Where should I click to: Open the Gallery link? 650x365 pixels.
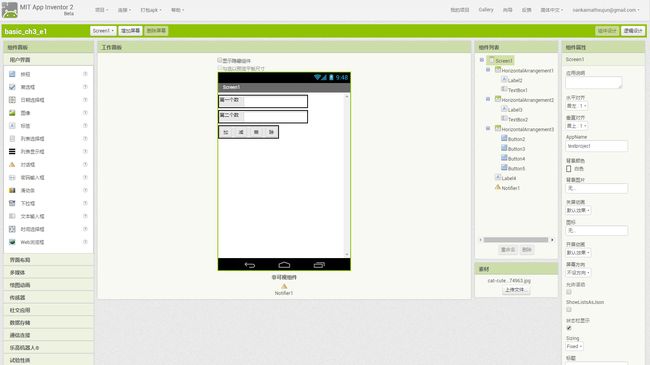click(486, 10)
